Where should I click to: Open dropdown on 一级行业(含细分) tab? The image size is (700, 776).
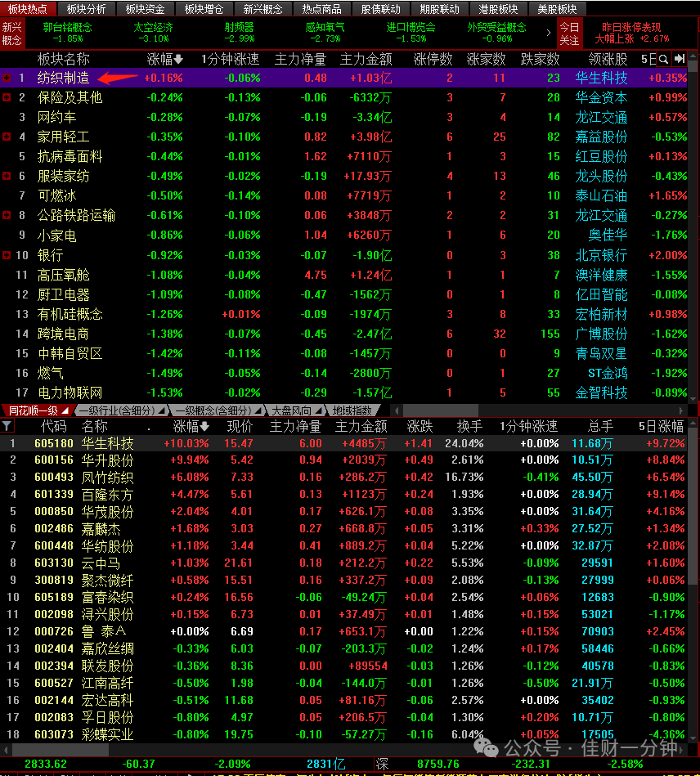pos(161,410)
